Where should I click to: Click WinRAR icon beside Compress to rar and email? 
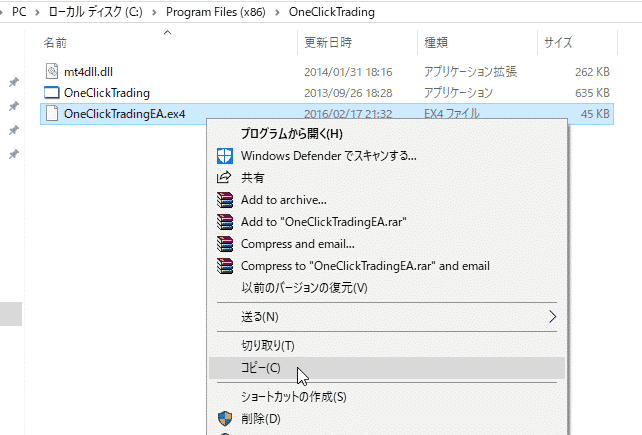click(225, 266)
